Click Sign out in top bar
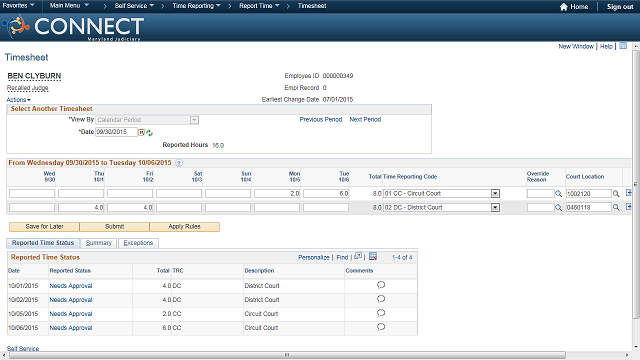Screen dimensions: 640x360 pos(620,7)
